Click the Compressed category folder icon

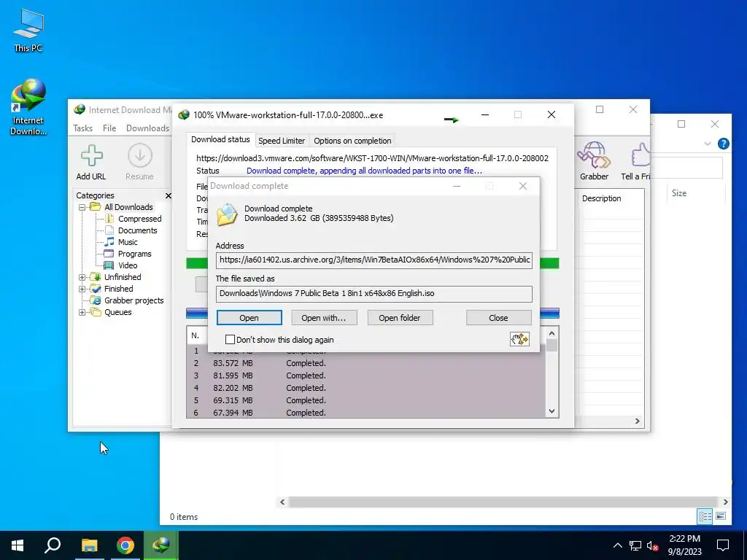coord(109,219)
